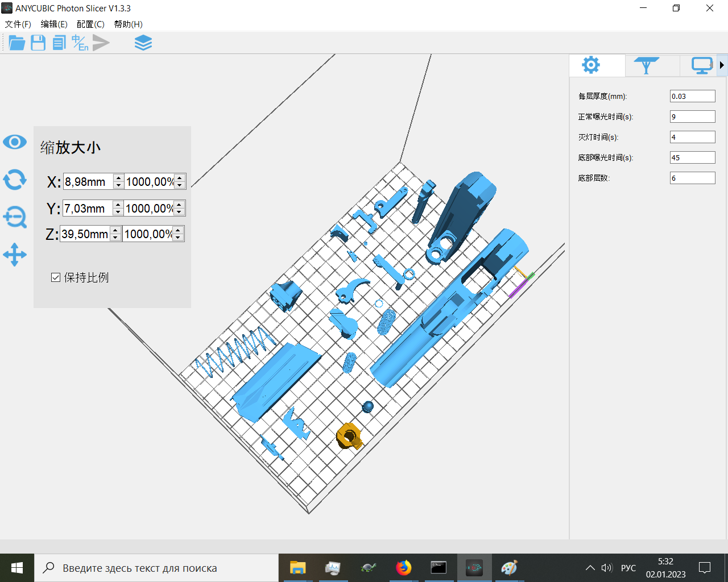Viewport: 728px width, 582px height.
Task: Open the picture/monitor app on the taskbar
Action: 333,568
